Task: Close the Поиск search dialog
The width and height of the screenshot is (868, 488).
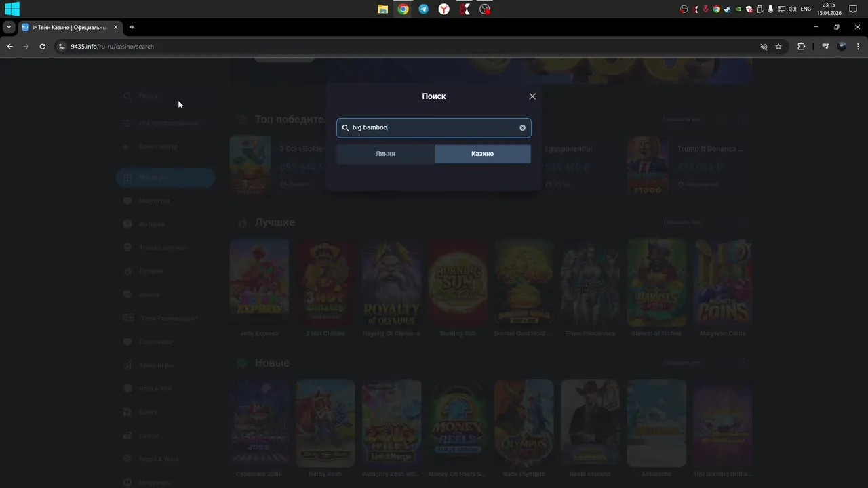Action: tap(532, 96)
